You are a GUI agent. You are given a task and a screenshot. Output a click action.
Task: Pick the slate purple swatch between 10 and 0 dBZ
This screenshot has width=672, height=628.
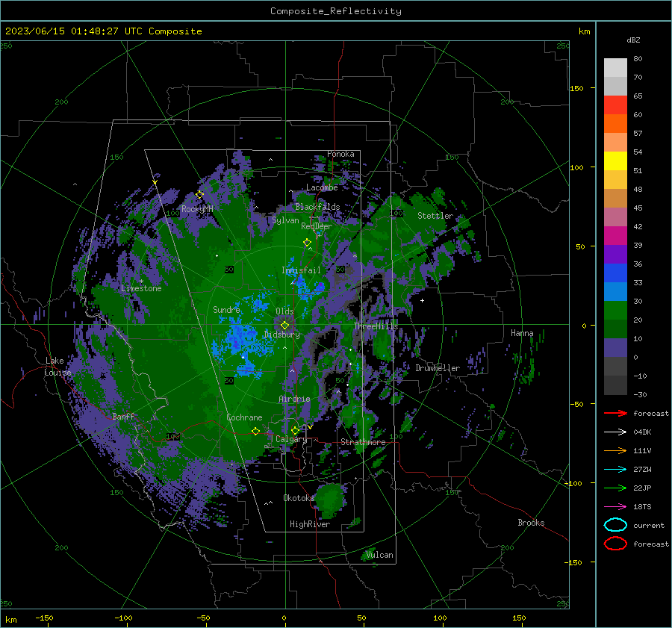615,348
